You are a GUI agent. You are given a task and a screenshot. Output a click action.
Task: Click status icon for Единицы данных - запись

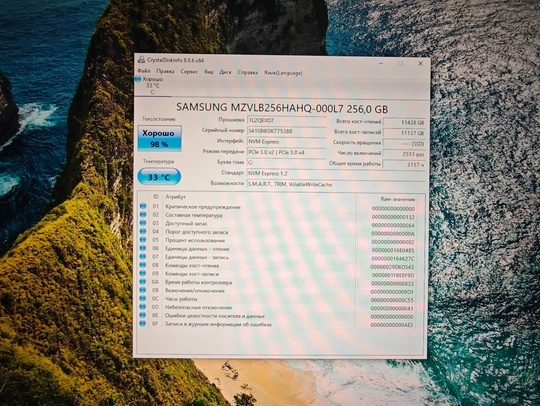143,257
